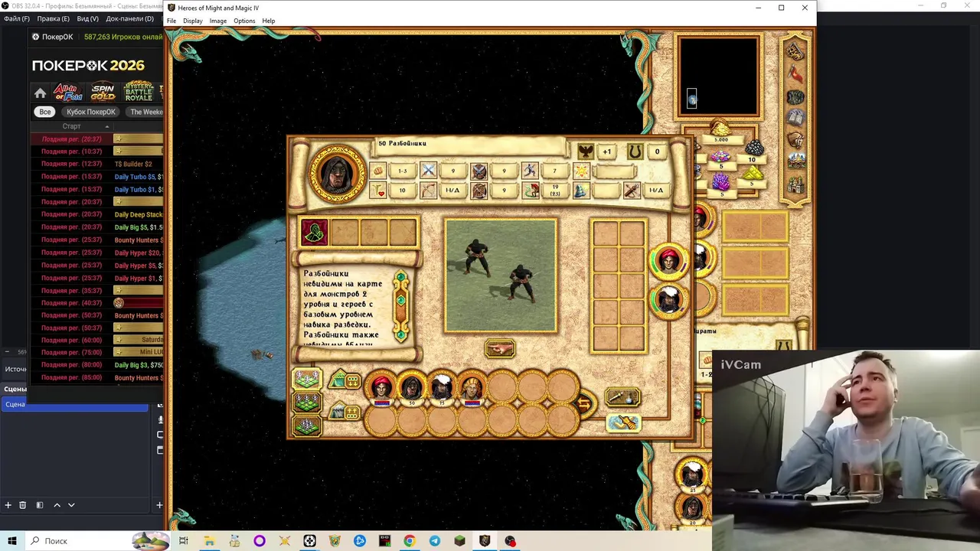Open All-in or Fold in PokerOK

point(68,93)
